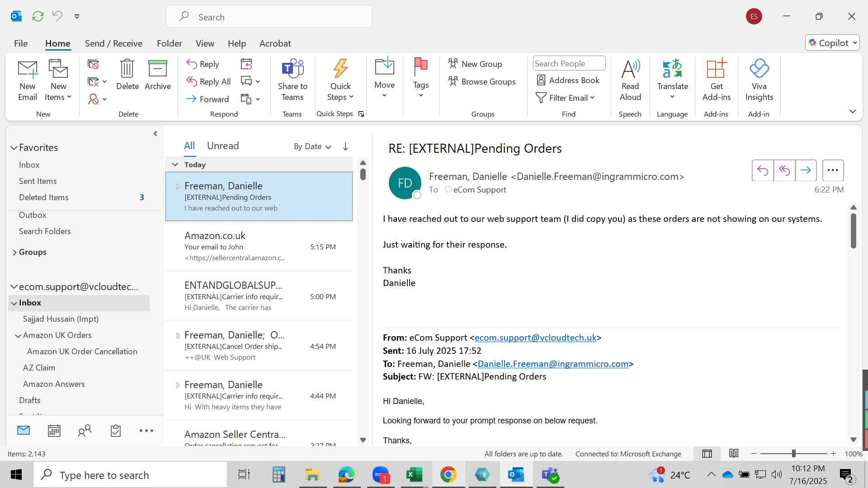Open the View tab
Viewport: 868px width, 488px height.
point(205,43)
